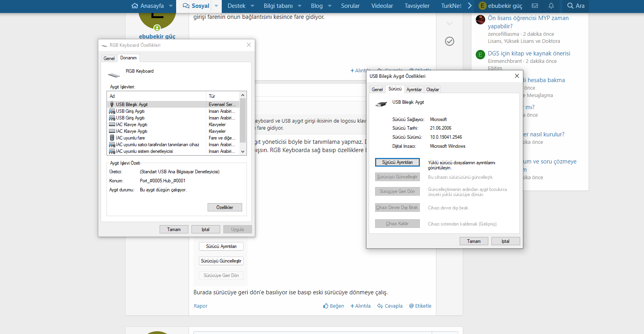Click the avatar beside the MYP question
Screen dimensions: 644x334
(480, 20)
